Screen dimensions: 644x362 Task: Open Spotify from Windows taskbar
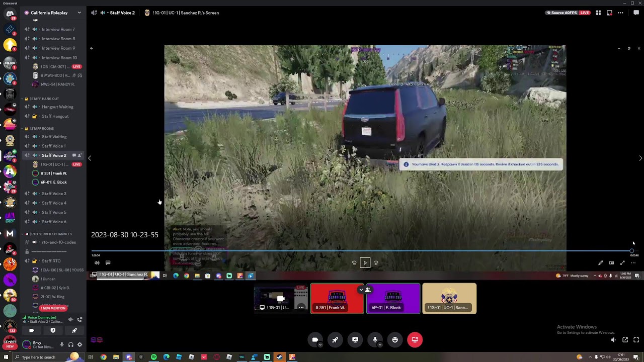(153, 357)
